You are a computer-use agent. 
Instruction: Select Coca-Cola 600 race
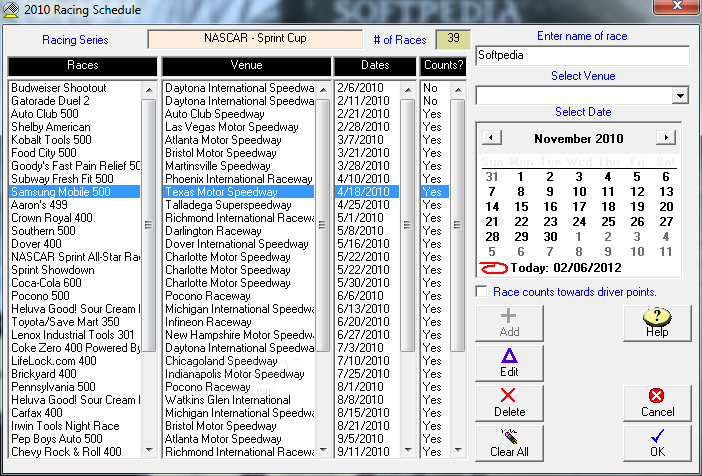coord(75,283)
